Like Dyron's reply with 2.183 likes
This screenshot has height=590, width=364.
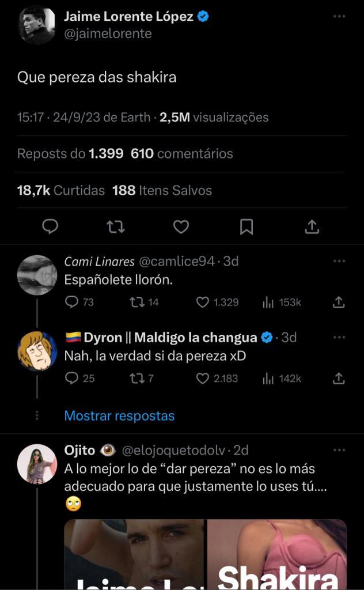(x=203, y=379)
